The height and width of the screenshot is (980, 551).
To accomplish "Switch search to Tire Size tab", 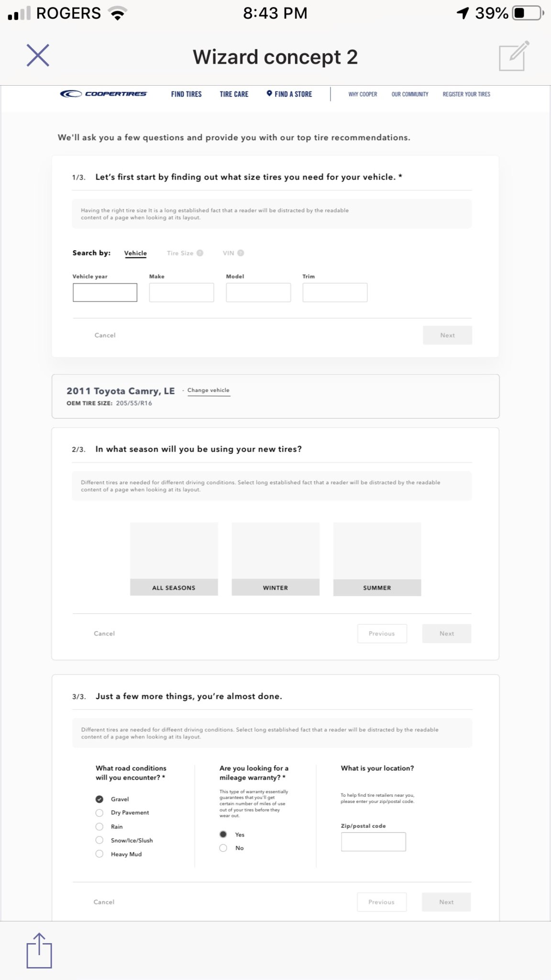I will (180, 253).
